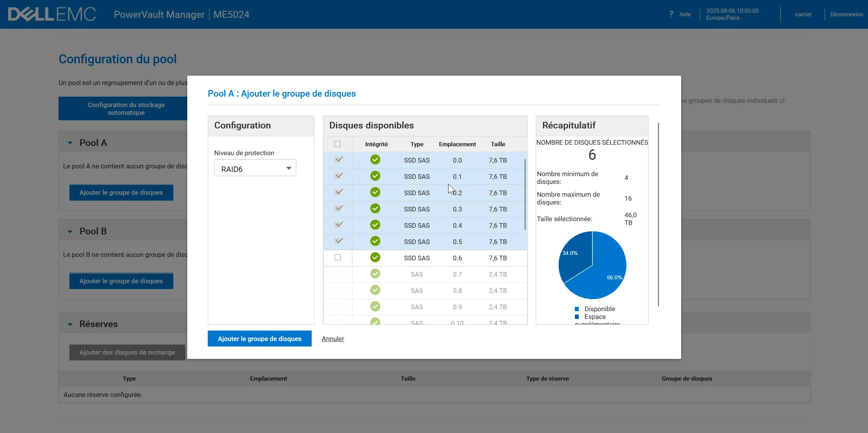Image resolution: width=868 pixels, height=433 pixels.
Task: Click the integrity status icon for disk 0.0
Action: point(375,160)
